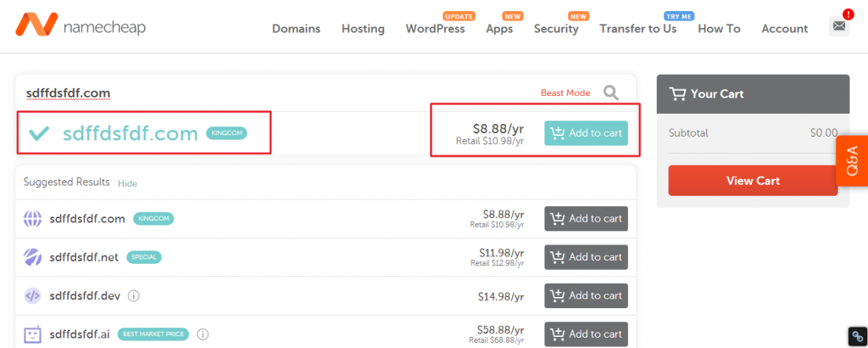
Task: Open the orange Q&A side tab
Action: coord(852,160)
